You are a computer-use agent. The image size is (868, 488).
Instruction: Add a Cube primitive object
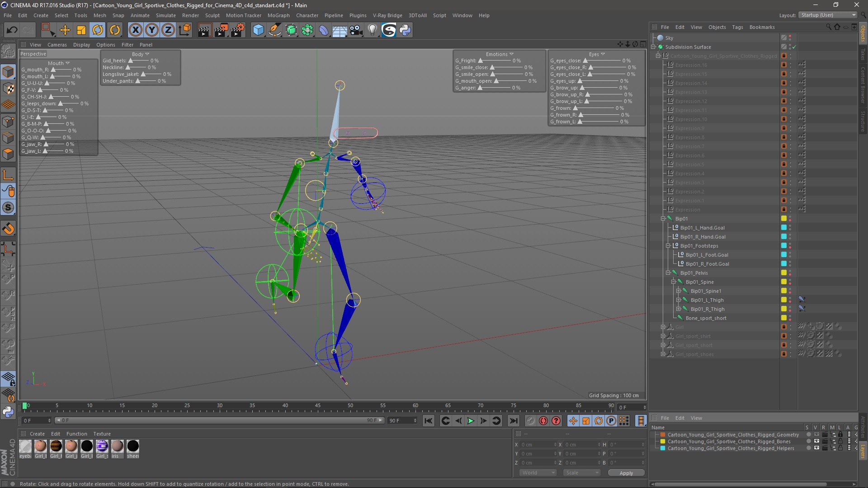pos(258,30)
